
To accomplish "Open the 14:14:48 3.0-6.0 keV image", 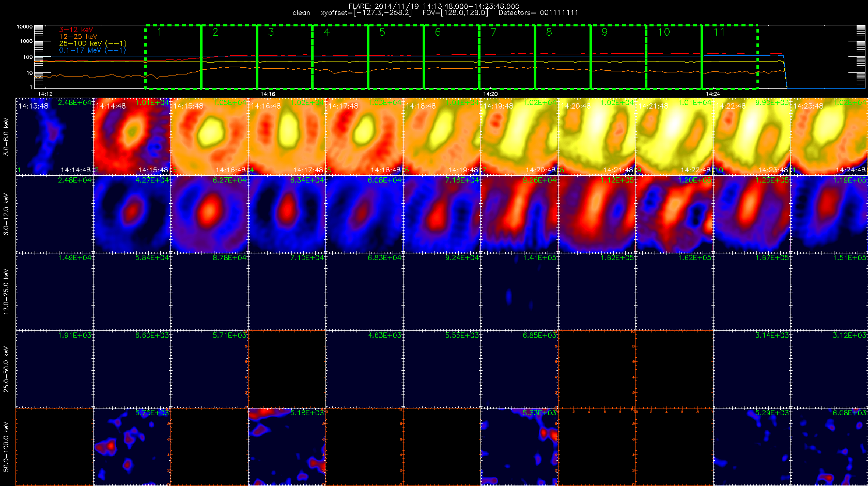I will tap(132, 136).
